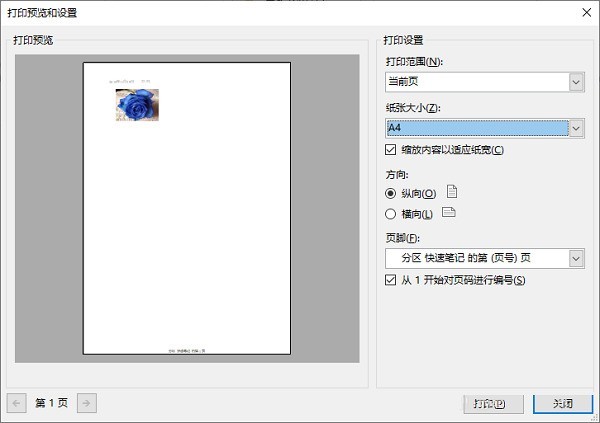Uncheck 从 1 开始对页码进行编号 option
The height and width of the screenshot is (423, 600).
pyautogui.click(x=390, y=280)
